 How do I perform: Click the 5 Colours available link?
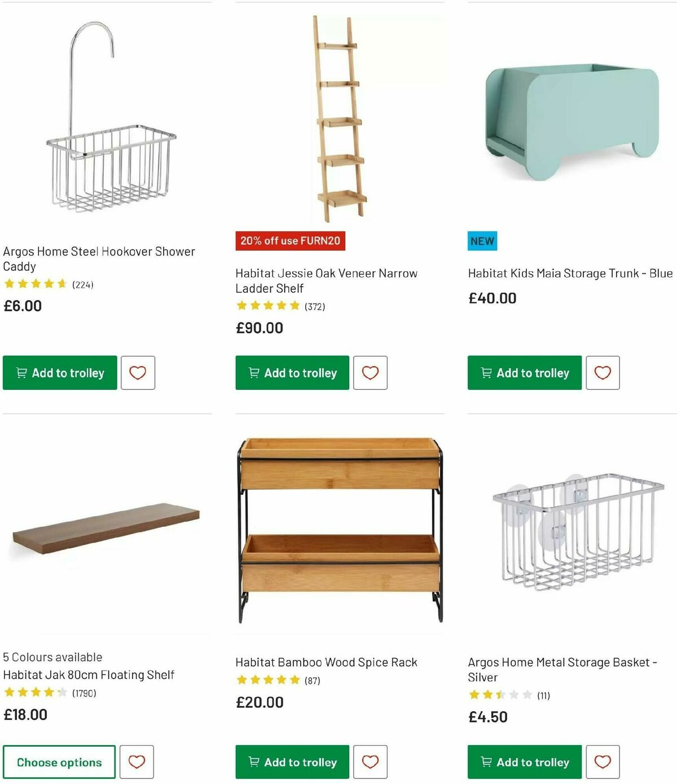[52, 657]
